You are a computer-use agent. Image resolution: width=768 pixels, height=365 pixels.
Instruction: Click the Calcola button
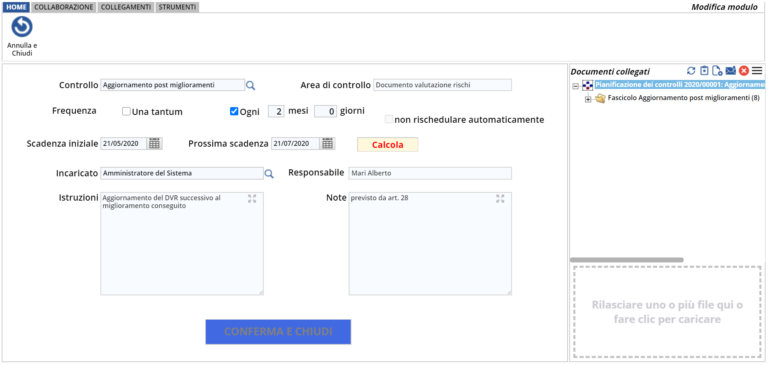click(387, 145)
